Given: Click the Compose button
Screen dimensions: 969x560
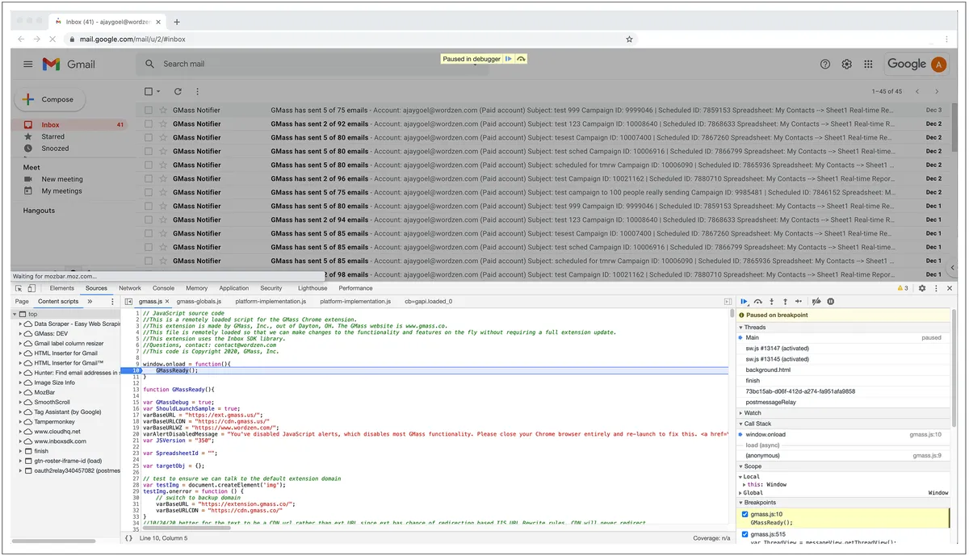Looking at the screenshot, I should click(50, 99).
